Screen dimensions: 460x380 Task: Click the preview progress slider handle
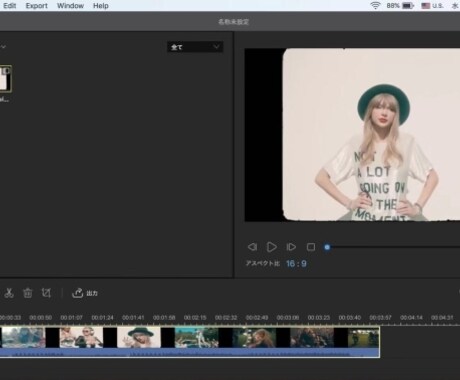(327, 247)
